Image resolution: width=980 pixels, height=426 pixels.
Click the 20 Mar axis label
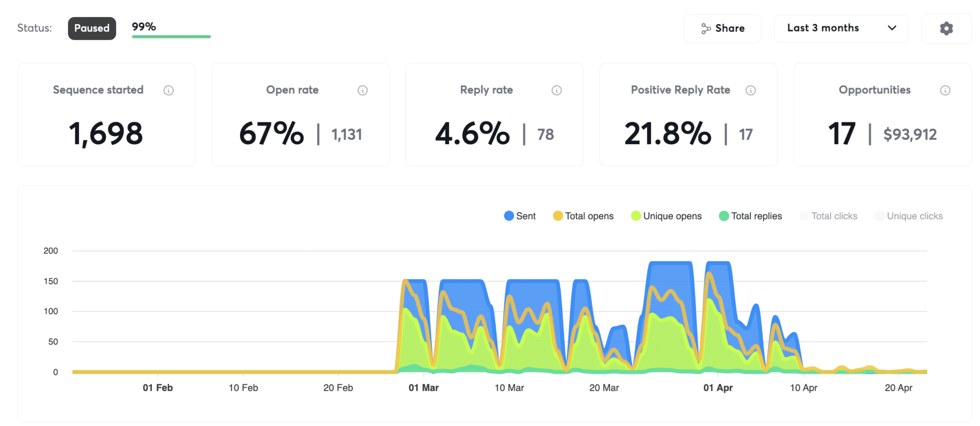(604, 388)
